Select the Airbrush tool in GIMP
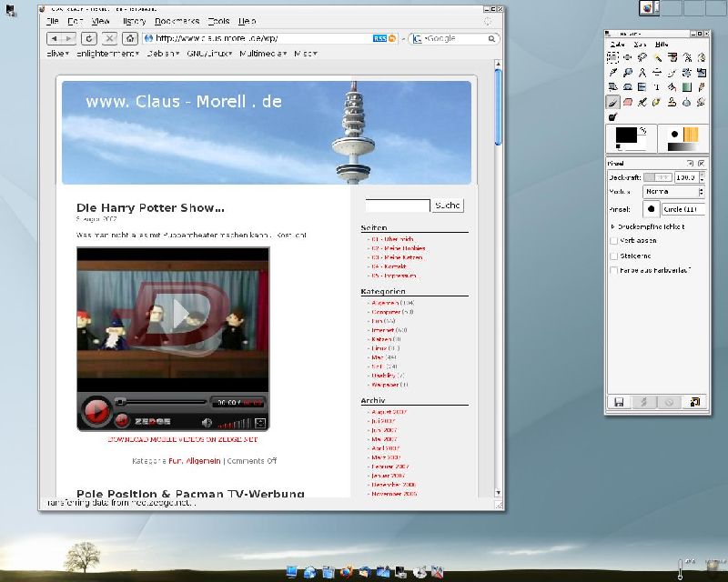728x582 pixels. pos(642,102)
